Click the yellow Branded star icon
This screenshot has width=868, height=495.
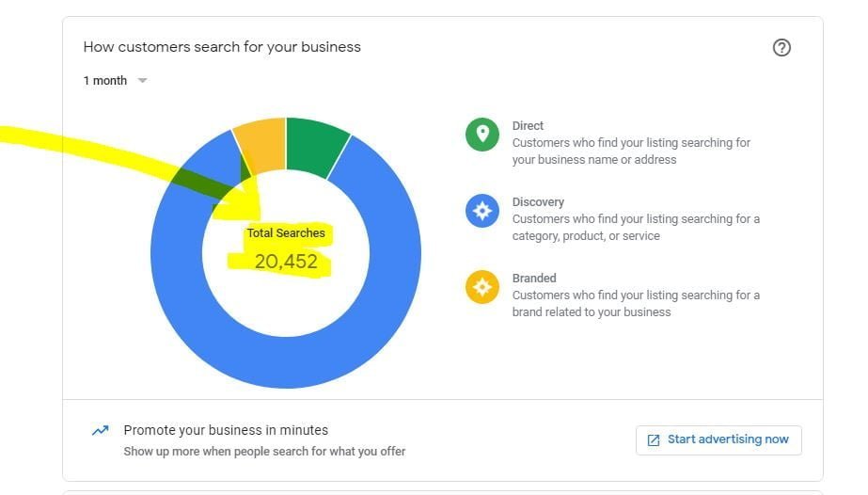[482, 286]
